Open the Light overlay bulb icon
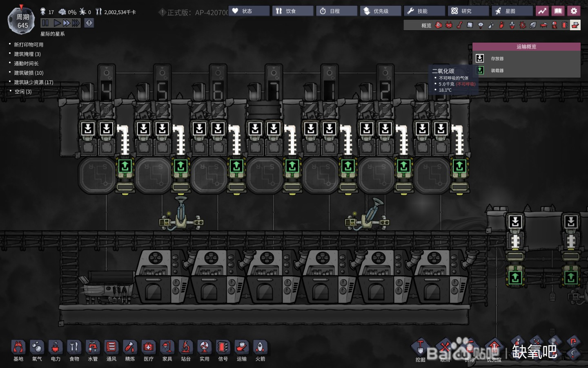Screen dimensions: 588x368 click(481, 25)
